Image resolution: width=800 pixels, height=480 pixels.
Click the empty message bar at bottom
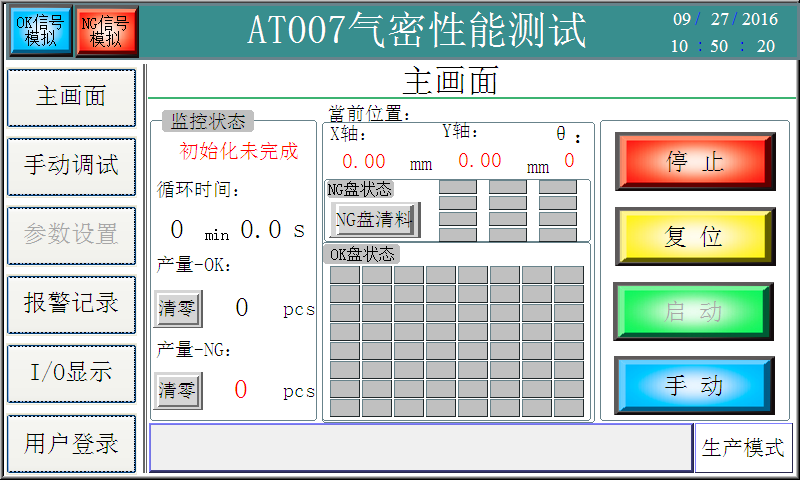tap(420, 448)
